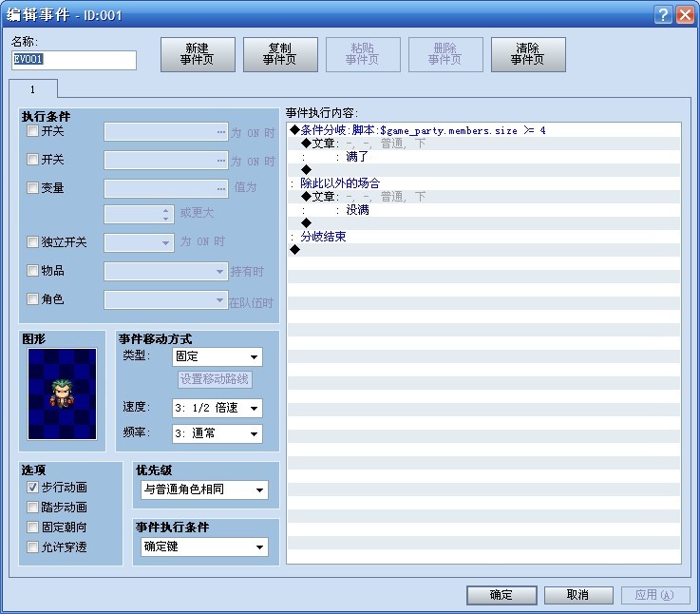Image resolution: width=700 pixels, height=614 pixels.
Task: Click the 名称 field containing EV001
Action: point(74,60)
